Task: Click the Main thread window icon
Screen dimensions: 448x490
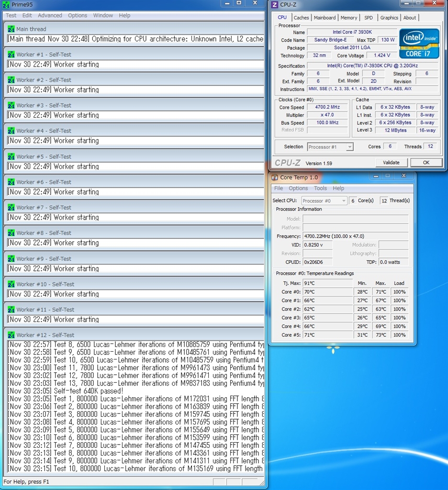Action: click(11, 29)
